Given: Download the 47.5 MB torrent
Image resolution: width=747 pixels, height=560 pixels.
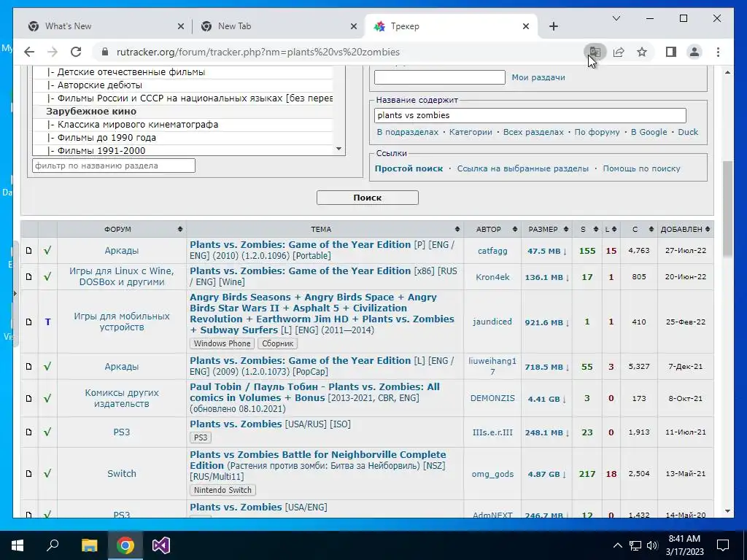Looking at the screenshot, I should (546, 251).
